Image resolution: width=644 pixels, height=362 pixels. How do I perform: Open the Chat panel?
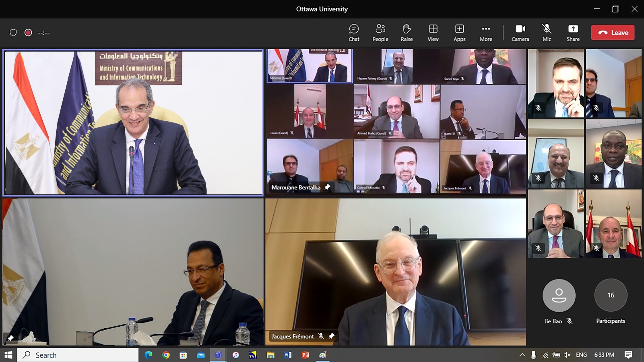point(354,33)
